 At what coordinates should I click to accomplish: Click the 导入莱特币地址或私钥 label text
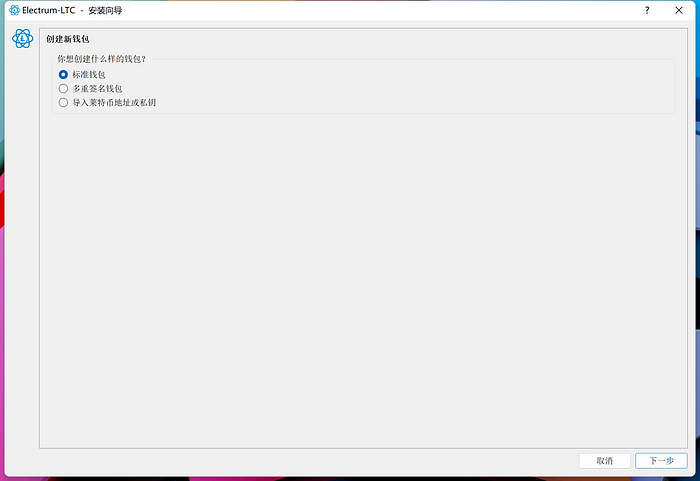pos(114,102)
